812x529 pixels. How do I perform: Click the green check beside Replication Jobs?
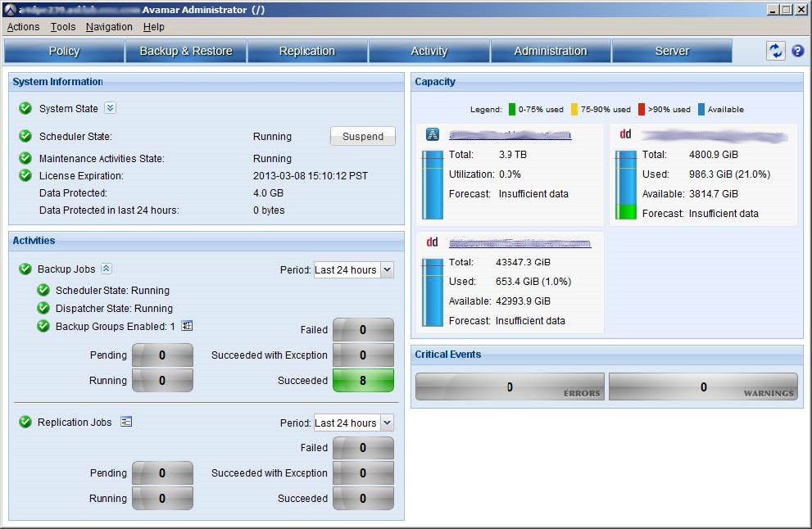(x=25, y=422)
